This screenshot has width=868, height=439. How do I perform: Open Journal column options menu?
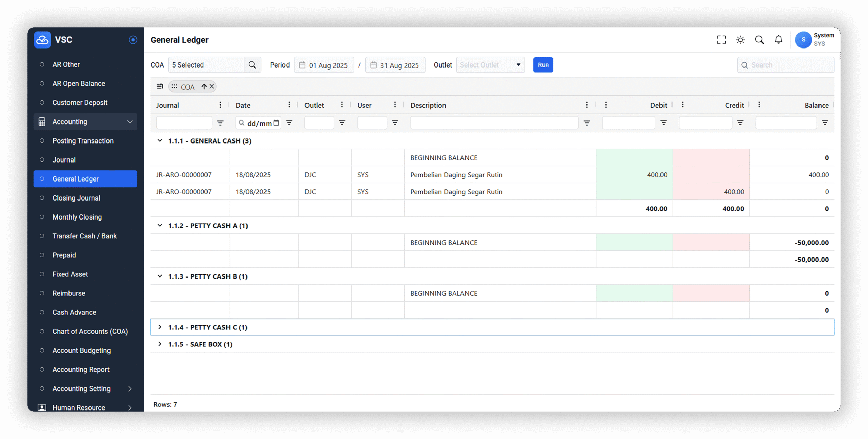click(x=220, y=105)
